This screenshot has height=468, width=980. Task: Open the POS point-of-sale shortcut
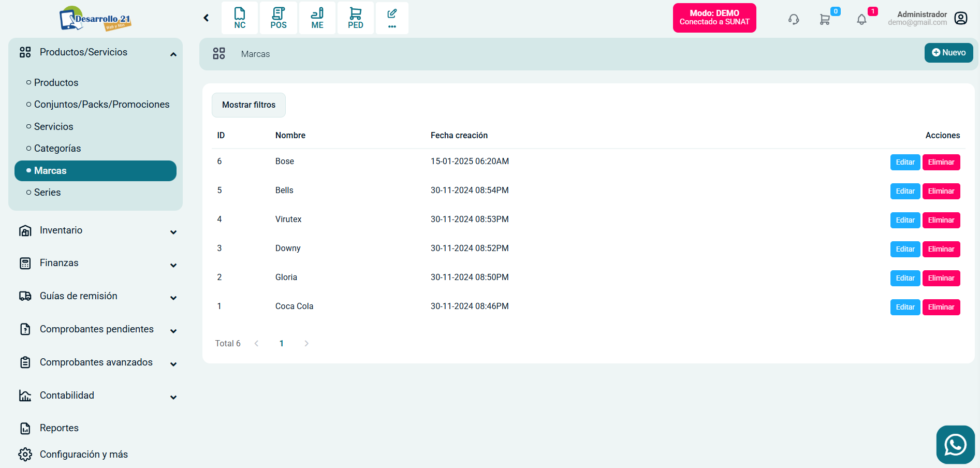coord(279,18)
